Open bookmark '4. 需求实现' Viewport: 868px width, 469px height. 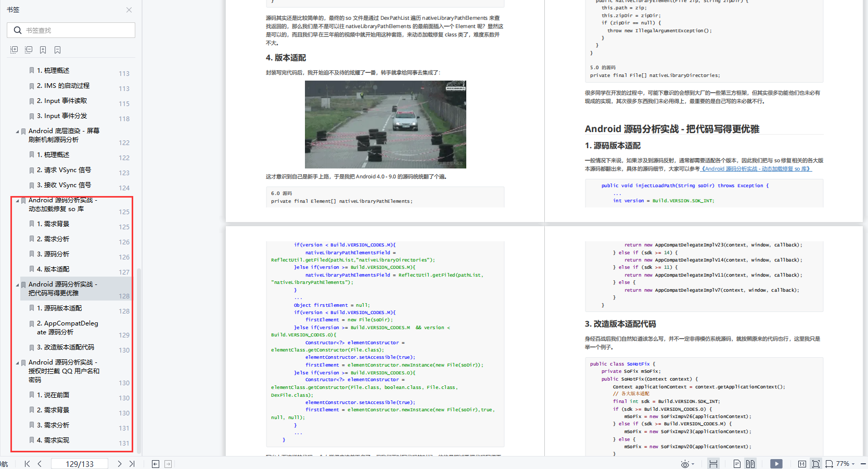53,440
